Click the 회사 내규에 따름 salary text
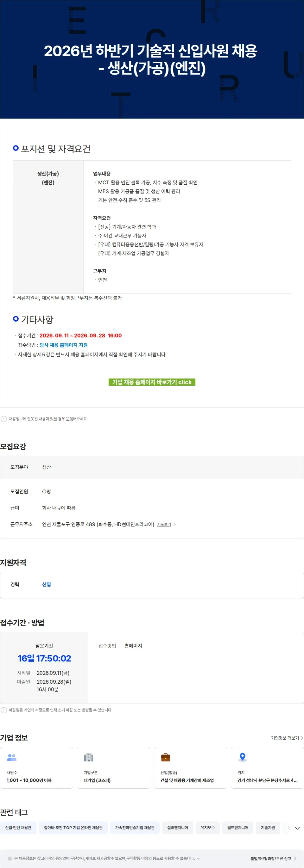Viewport: 304px width, 868px height. (59, 508)
